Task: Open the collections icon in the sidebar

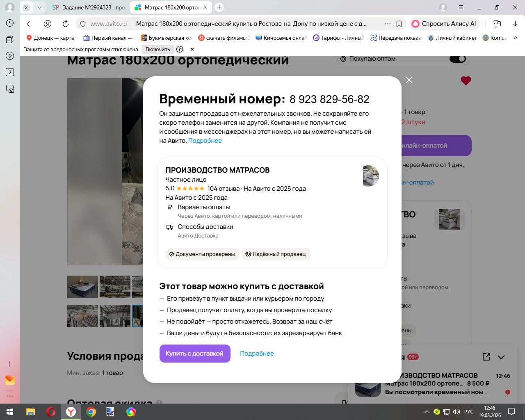Action: tap(10, 39)
